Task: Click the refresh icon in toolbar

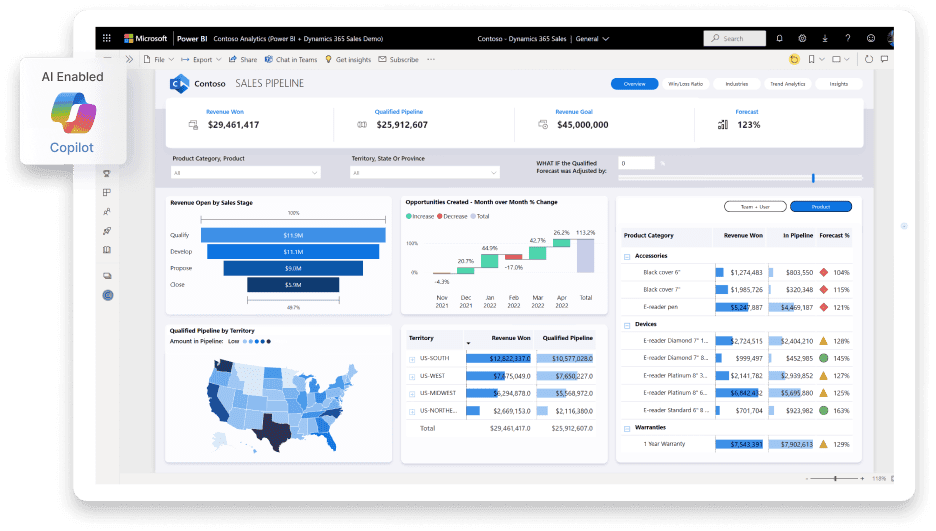Action: 868,60
